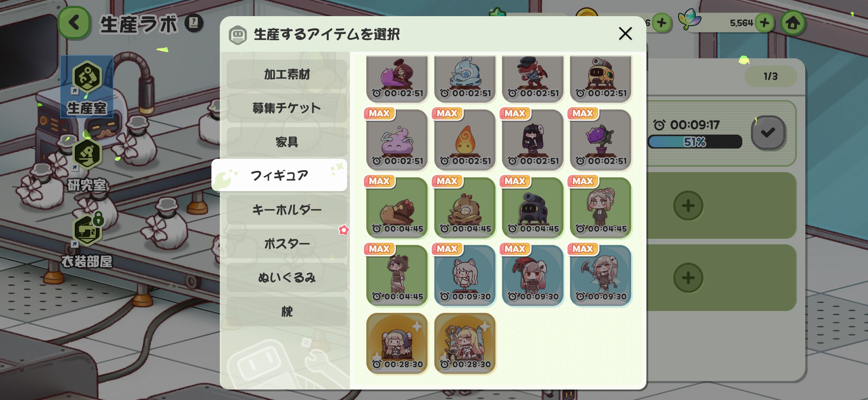Click the 51% production progress bar

pos(695,142)
